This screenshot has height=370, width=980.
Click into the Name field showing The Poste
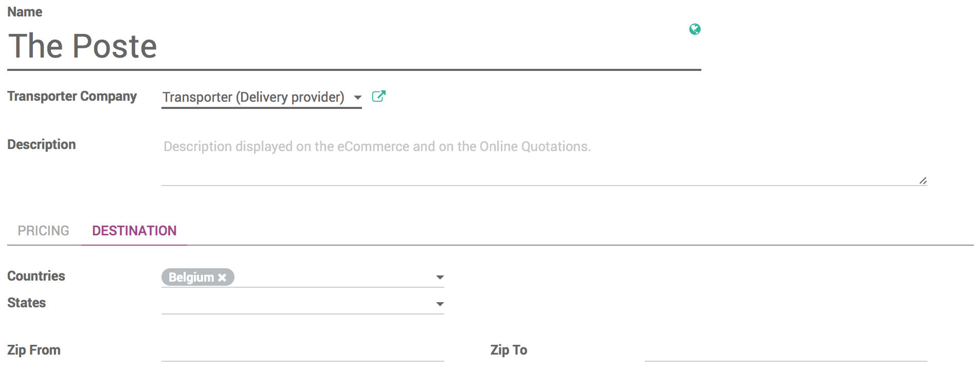(206, 46)
